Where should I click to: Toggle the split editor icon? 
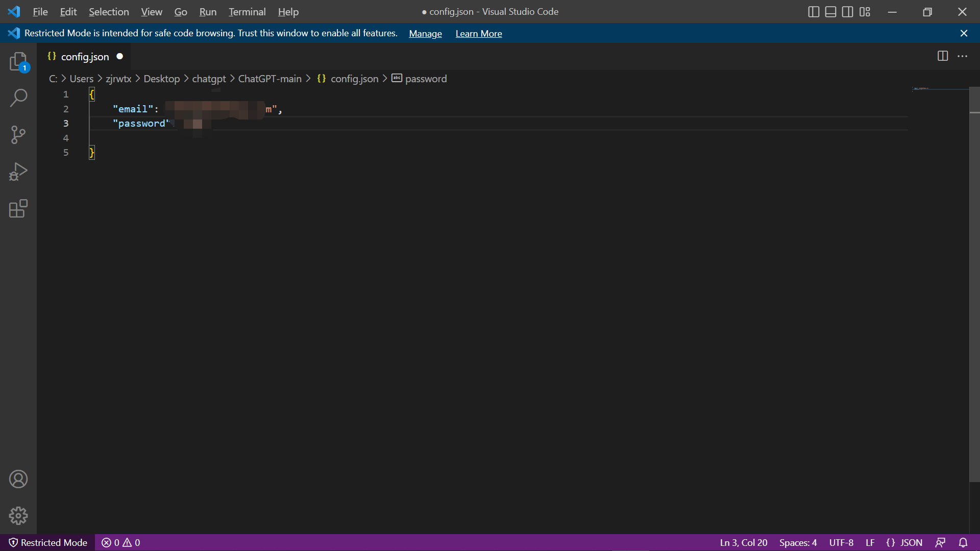coord(942,56)
